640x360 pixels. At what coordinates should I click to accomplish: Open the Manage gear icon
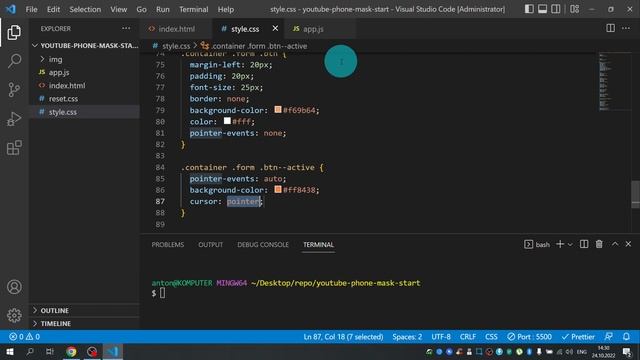tap(14, 315)
